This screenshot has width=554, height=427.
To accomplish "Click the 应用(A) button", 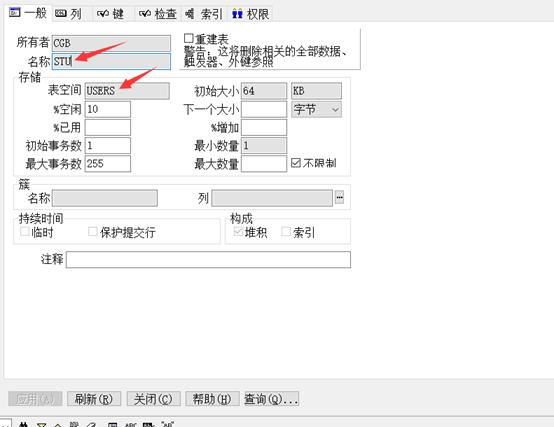I will coord(35,399).
